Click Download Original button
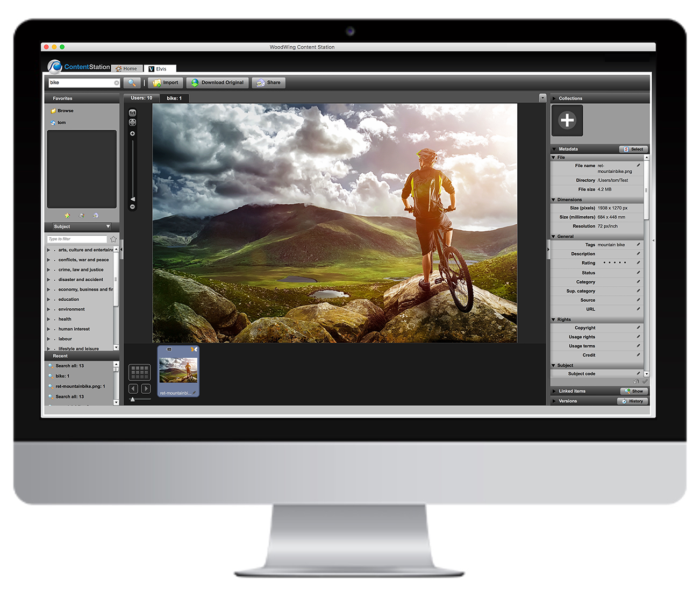 point(217,83)
